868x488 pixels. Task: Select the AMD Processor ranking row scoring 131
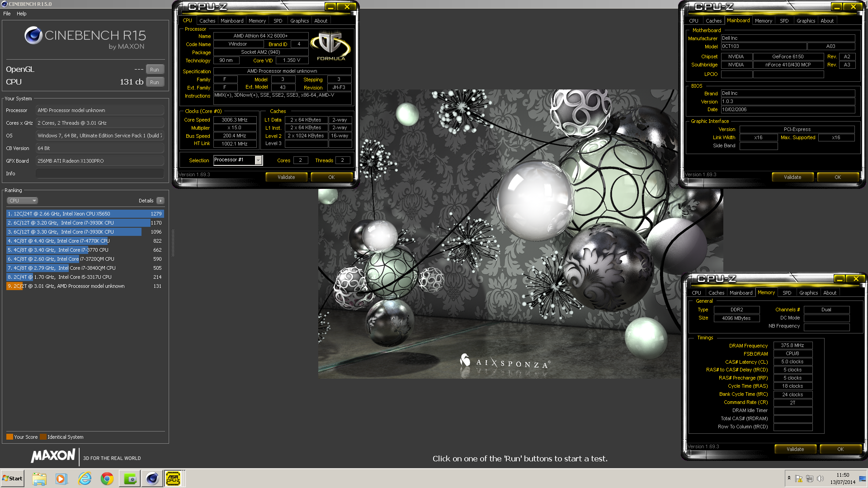(x=85, y=286)
